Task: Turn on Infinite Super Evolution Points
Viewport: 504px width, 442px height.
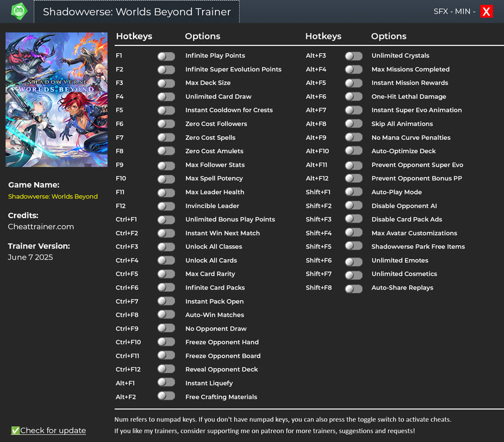Action: 166,70
